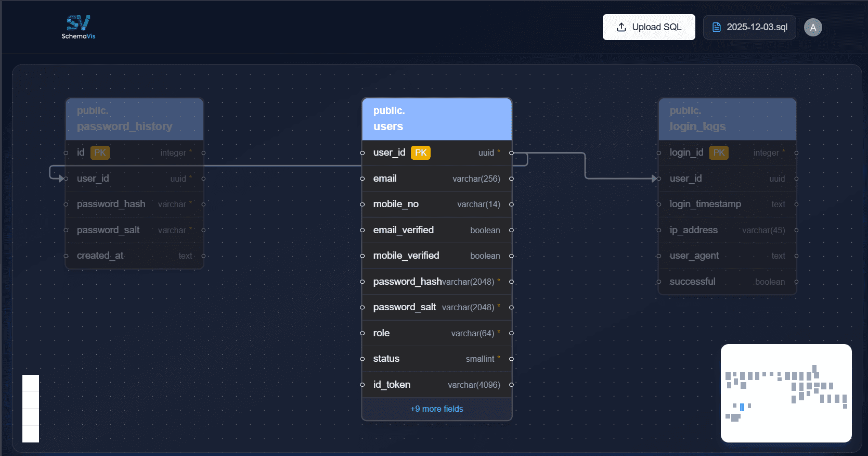Click the left connection handle of users status row
This screenshot has height=456, width=868.
[x=362, y=359]
